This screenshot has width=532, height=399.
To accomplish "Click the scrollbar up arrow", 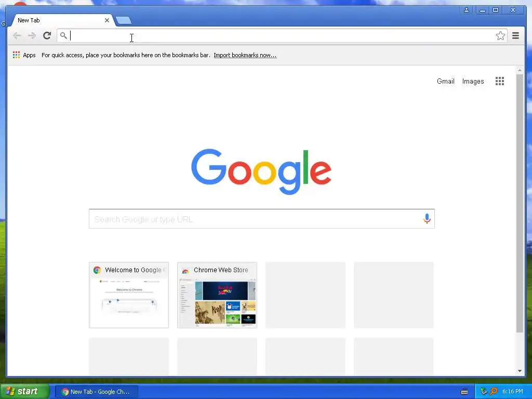I will coord(520,70).
